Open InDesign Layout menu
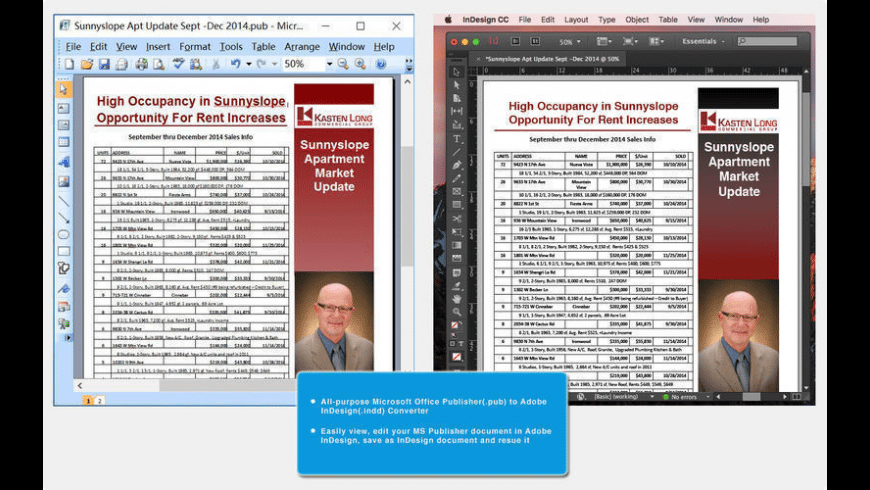The image size is (870, 490). point(576,19)
